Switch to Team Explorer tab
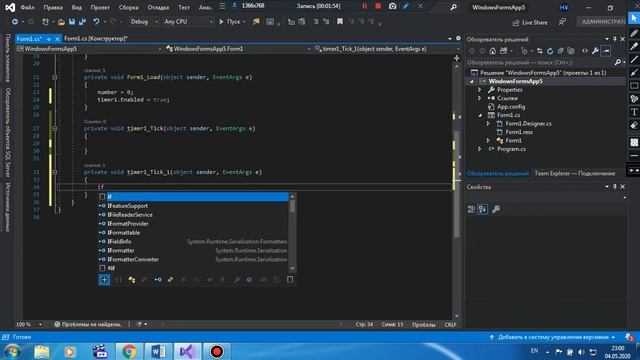This screenshot has height=360, width=640. coord(575,173)
